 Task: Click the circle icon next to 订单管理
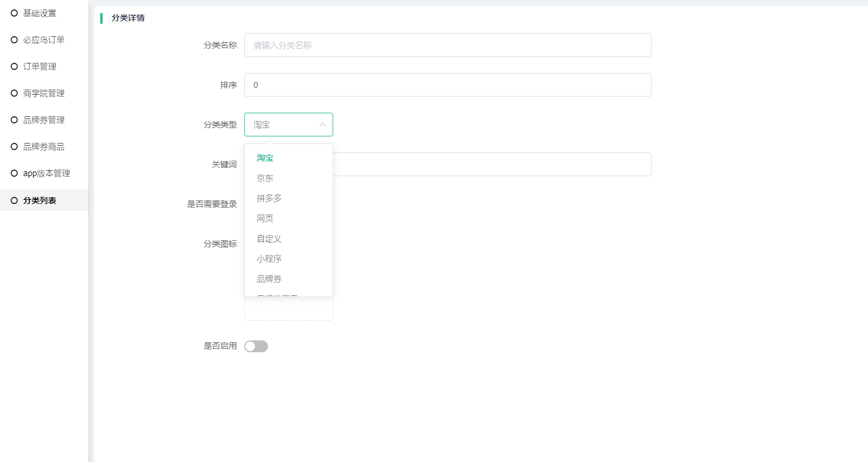point(14,66)
